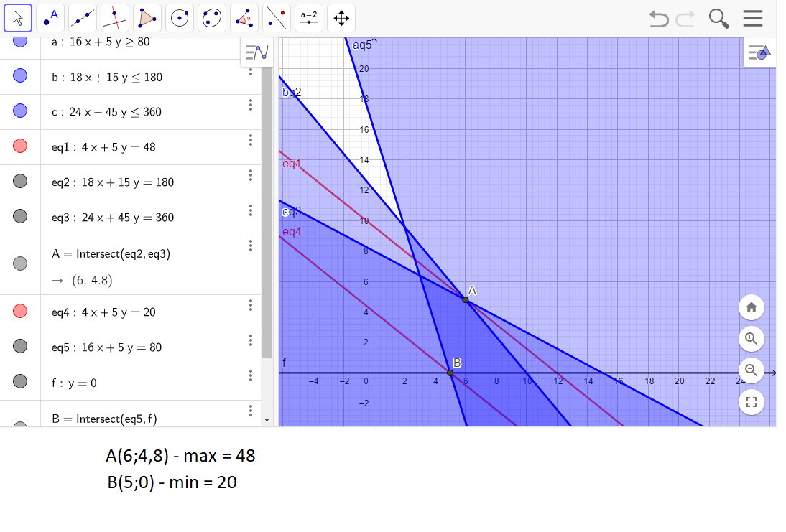The image size is (786, 532).
Task: Click point A on the graph
Action: (x=465, y=299)
